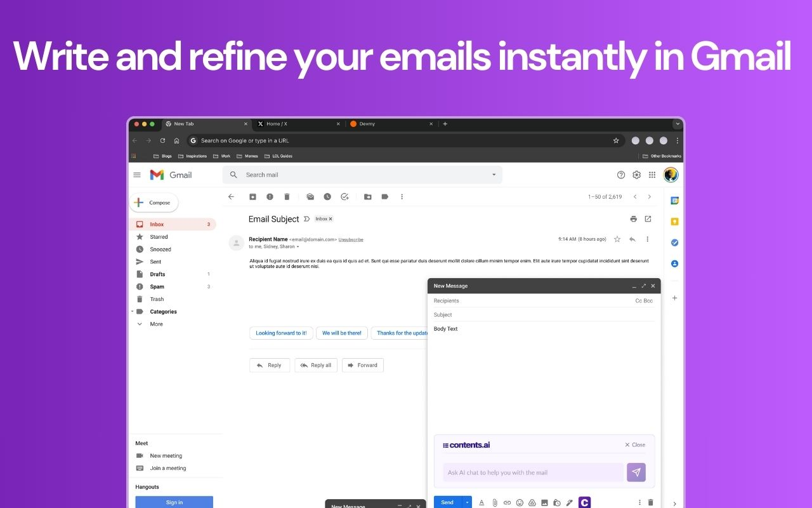
Task: Snooze this email using clock icon
Action: pos(327,197)
